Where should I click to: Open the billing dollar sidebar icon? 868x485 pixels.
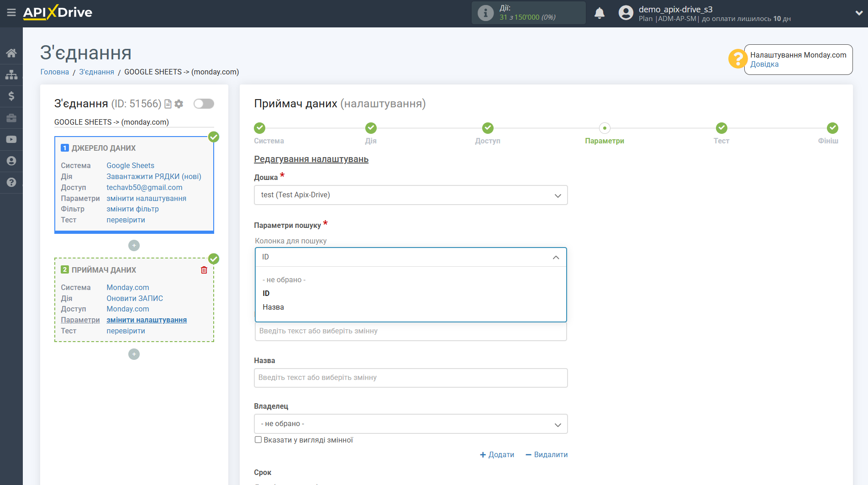point(11,96)
